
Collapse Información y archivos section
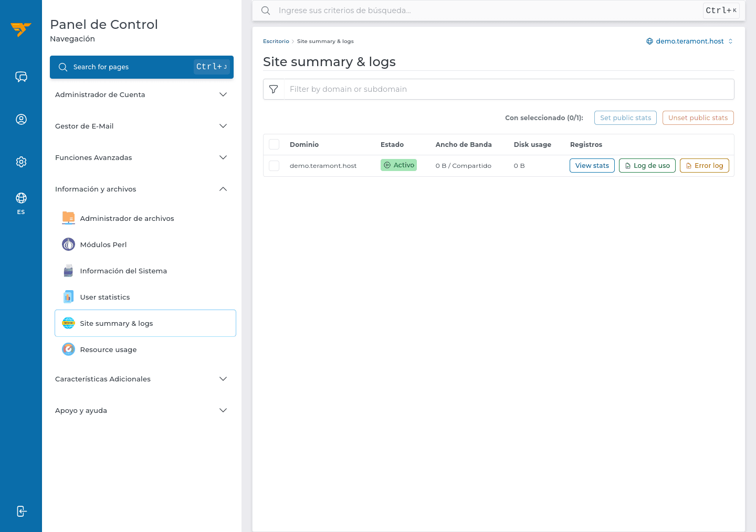pos(142,189)
